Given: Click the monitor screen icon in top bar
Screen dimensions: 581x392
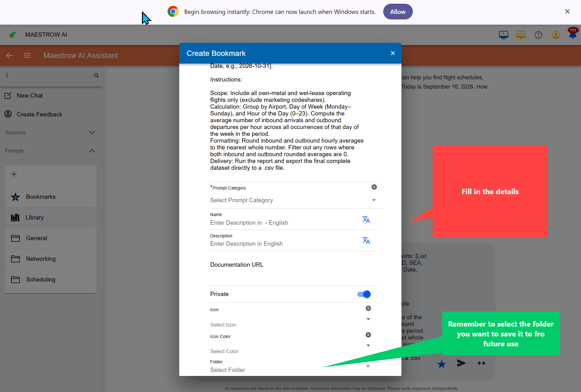Looking at the screenshot, I should 504,35.
